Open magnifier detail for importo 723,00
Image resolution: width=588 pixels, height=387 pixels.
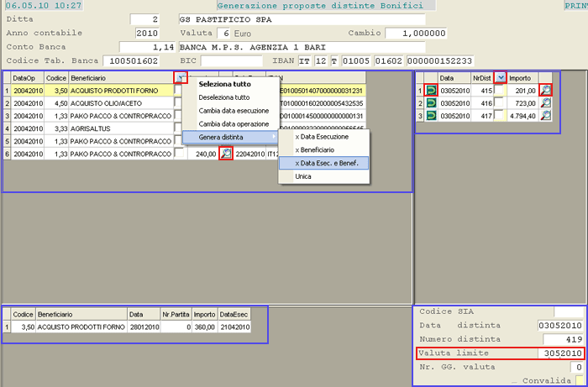pyautogui.click(x=546, y=102)
